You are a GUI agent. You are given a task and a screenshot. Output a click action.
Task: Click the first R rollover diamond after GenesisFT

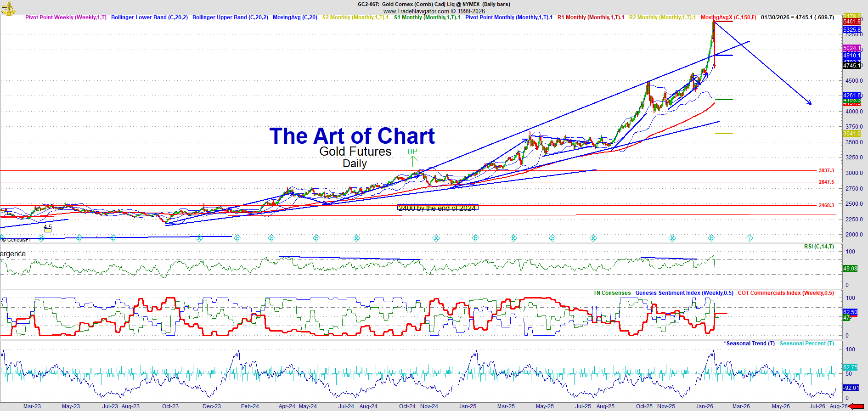coord(41,238)
